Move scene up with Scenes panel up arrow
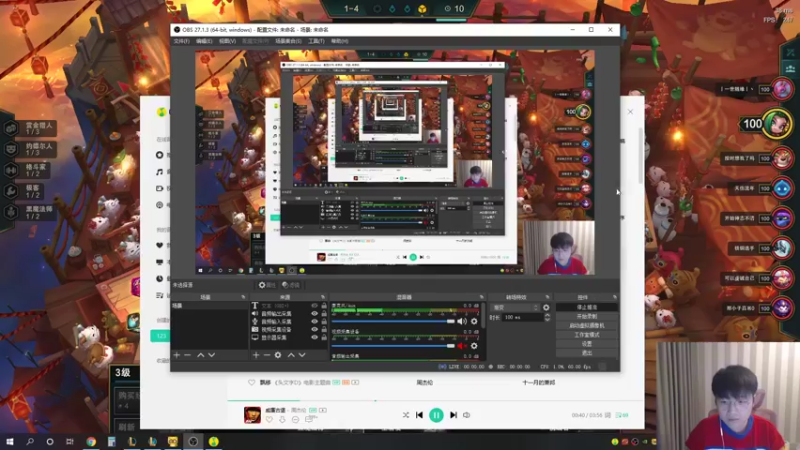Screen dimensions: 800x450 click(x=201, y=355)
